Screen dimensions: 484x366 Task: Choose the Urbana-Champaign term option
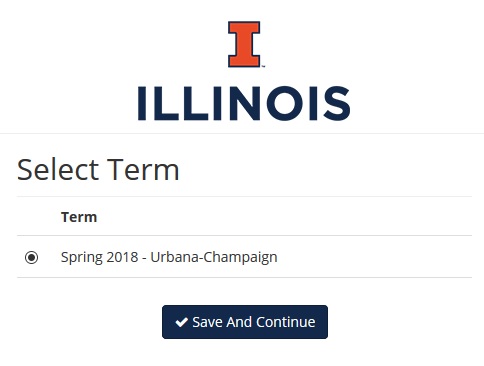31,257
